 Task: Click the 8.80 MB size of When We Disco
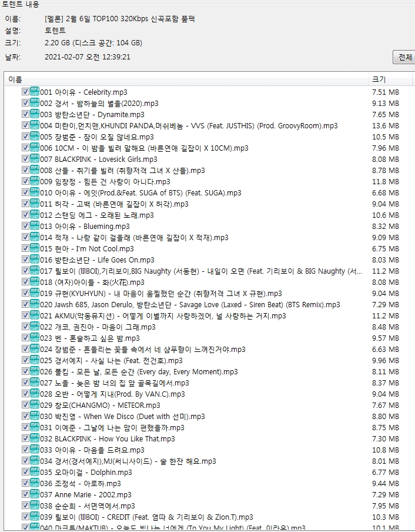pyautogui.click(x=386, y=417)
